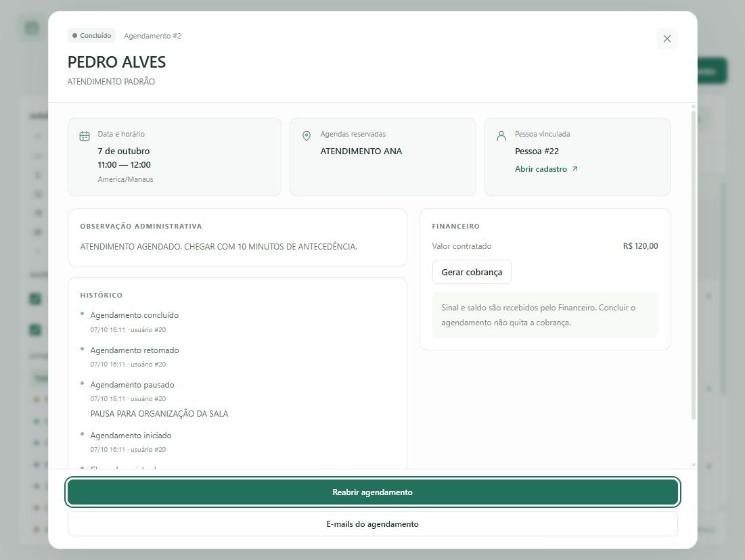Click ATENDIMENTO PADRÃO subtitle
The height and width of the screenshot is (560, 745).
tap(111, 82)
